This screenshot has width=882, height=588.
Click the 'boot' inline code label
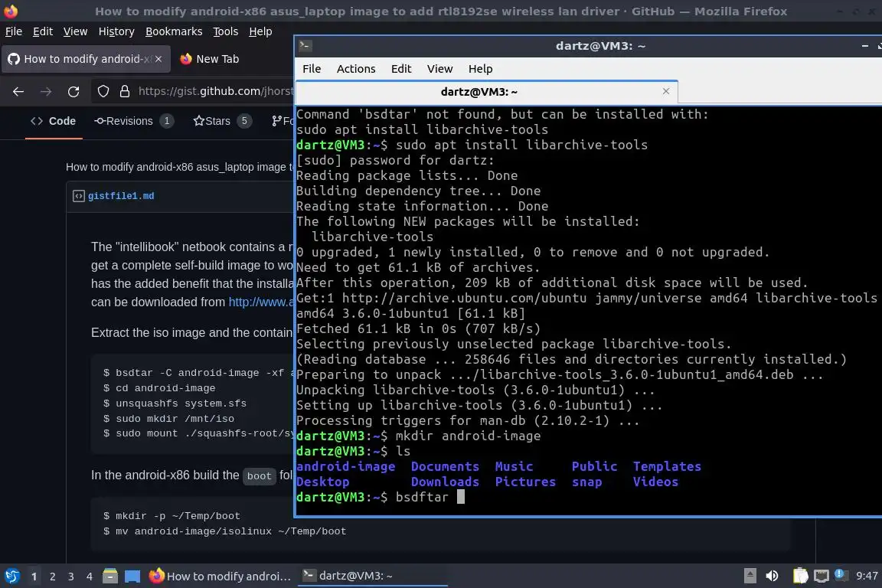260,476
